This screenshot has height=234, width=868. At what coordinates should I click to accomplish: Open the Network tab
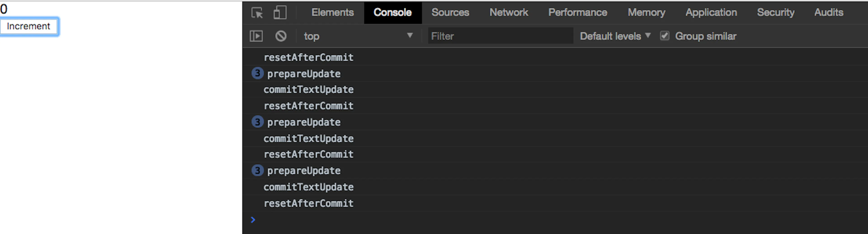click(509, 12)
